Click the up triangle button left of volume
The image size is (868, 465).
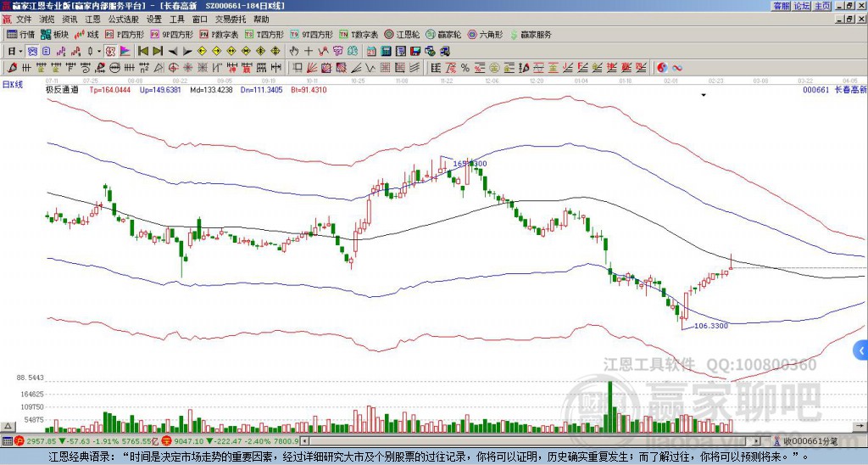(x=8, y=426)
